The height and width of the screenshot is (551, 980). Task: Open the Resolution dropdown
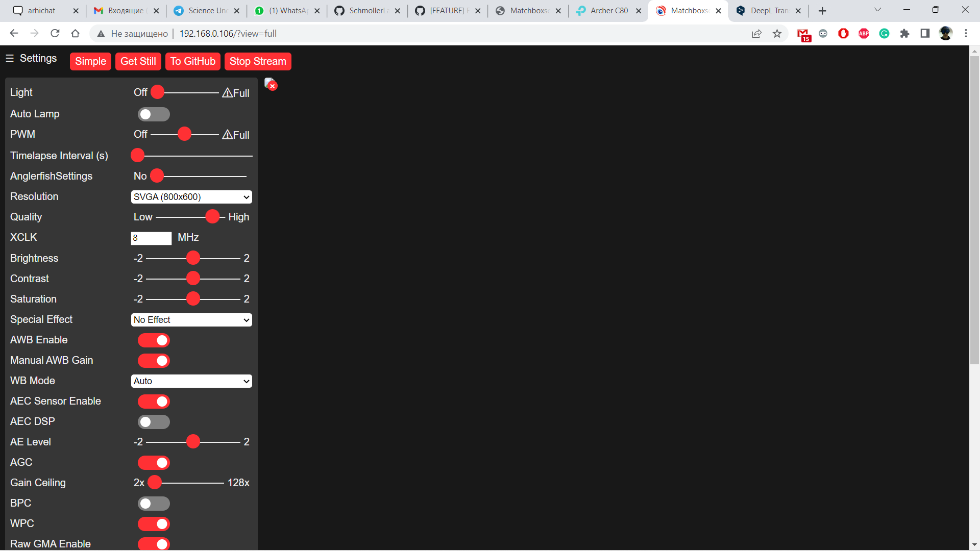click(x=191, y=197)
